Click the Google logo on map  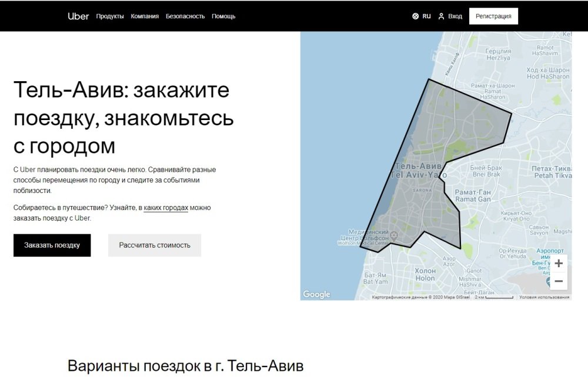[x=316, y=294]
